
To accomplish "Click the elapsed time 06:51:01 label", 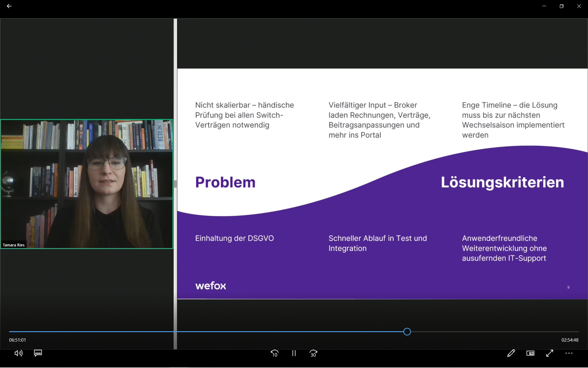I will (17, 340).
